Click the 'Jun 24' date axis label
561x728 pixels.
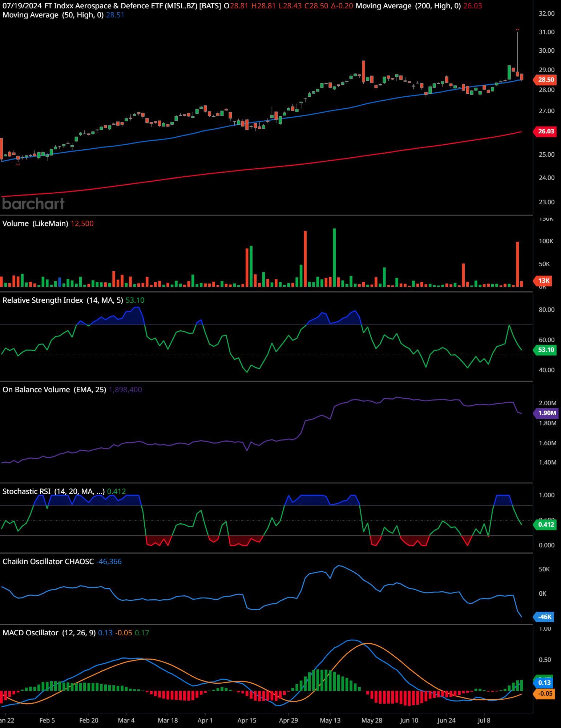[x=447, y=720]
